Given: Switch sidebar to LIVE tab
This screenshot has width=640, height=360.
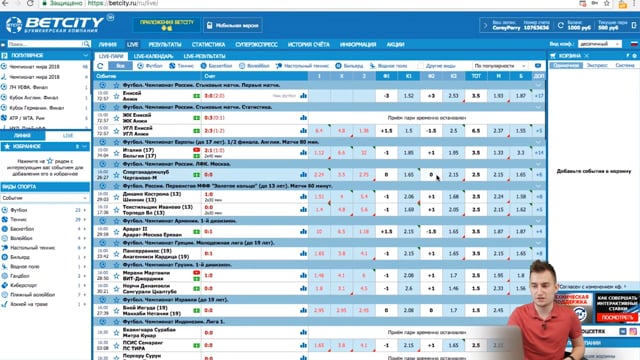Looking at the screenshot, I should point(68,136).
